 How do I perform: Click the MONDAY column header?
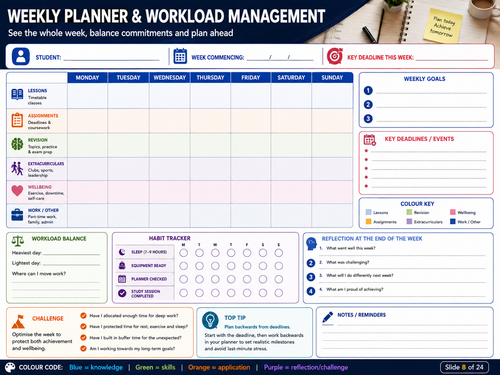pos(87,78)
